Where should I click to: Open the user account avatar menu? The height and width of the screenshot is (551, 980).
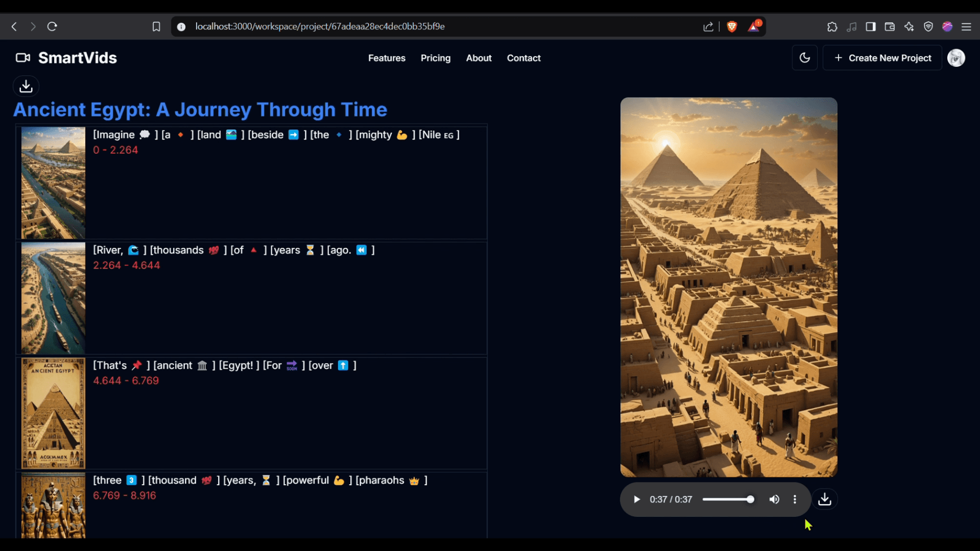click(x=957, y=58)
